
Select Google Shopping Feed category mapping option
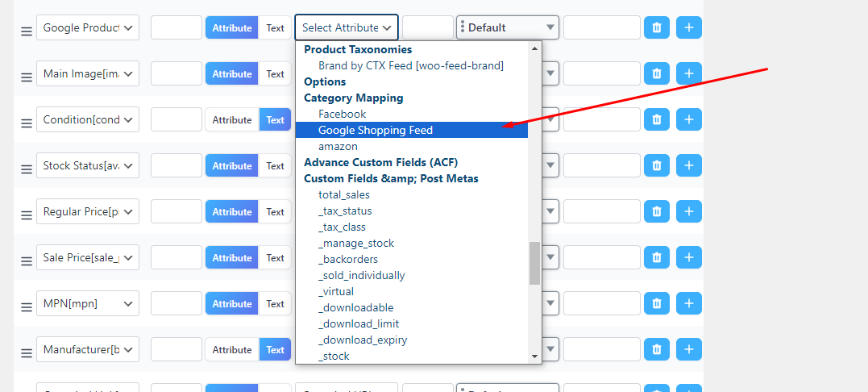pyautogui.click(x=376, y=130)
